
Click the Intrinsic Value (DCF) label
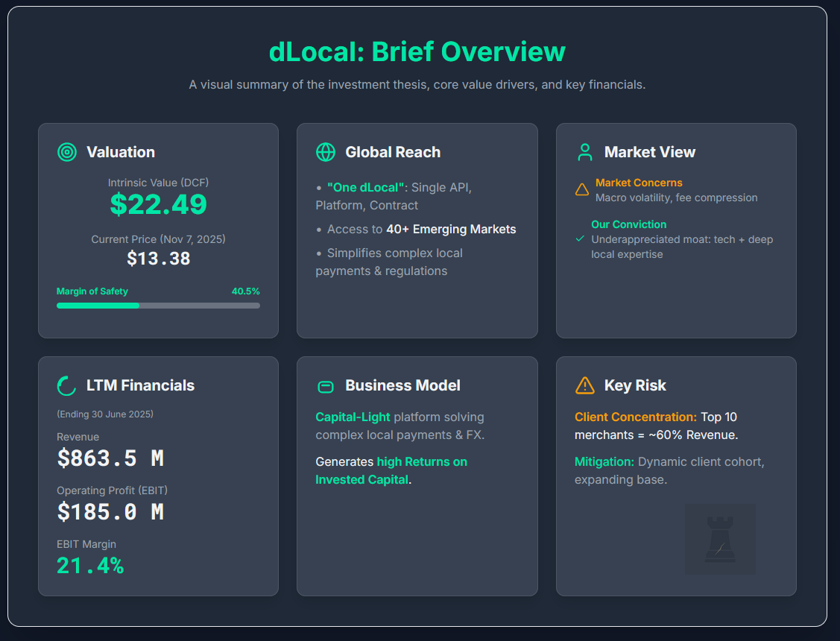click(158, 183)
